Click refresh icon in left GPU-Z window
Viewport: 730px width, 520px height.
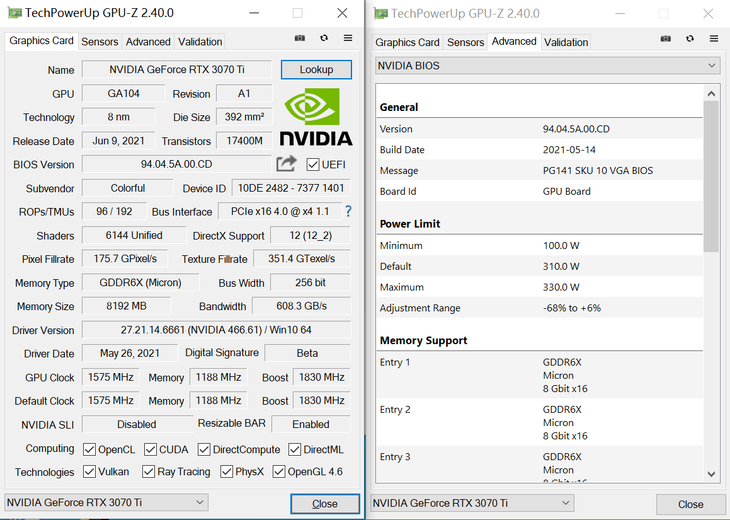pos(324,38)
